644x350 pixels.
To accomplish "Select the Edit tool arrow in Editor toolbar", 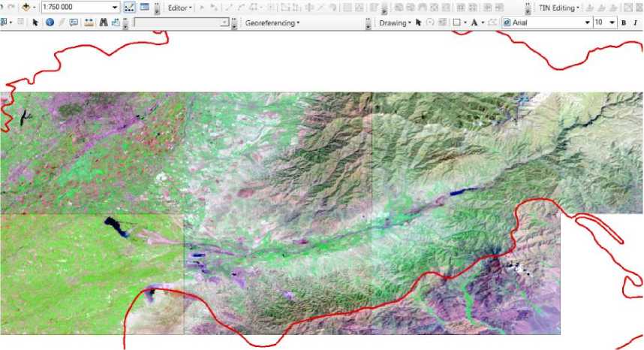I will pyautogui.click(x=202, y=8).
